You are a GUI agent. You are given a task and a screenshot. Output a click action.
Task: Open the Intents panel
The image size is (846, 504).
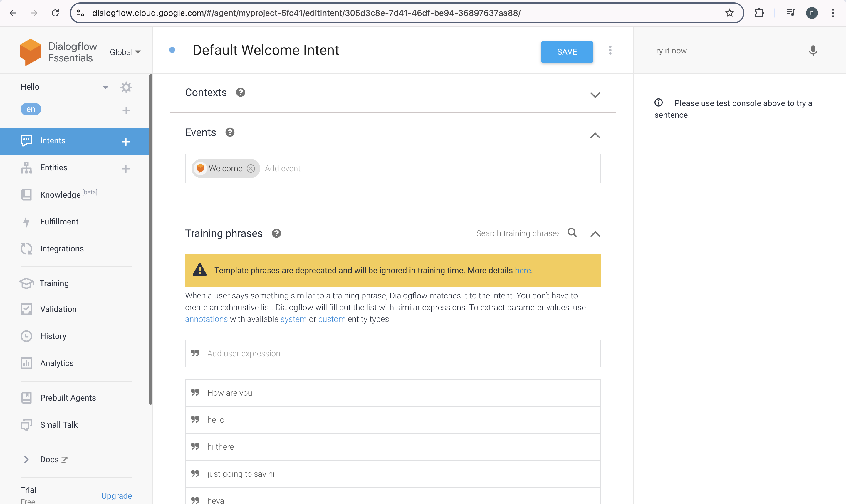(x=53, y=140)
